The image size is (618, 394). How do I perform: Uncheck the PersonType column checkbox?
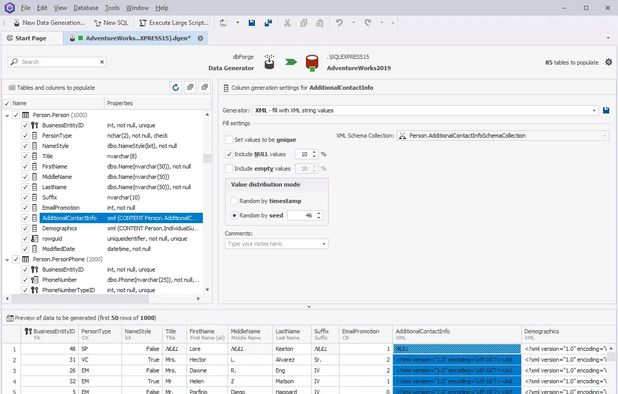tap(25, 136)
